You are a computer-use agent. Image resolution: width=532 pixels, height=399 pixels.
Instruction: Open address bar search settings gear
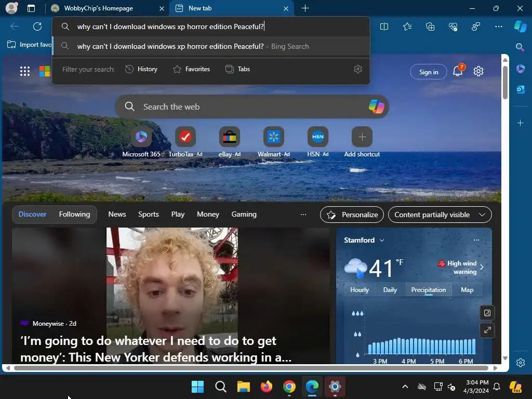click(x=358, y=69)
